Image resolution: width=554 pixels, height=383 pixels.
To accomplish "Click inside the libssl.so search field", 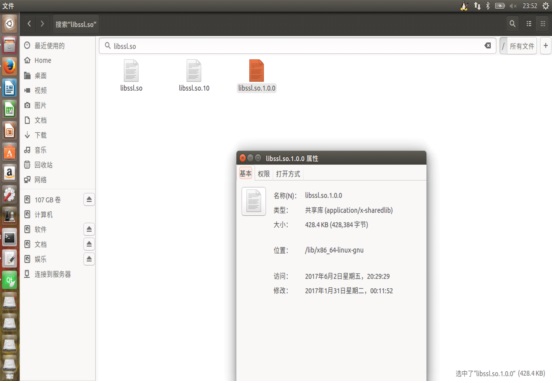I will pos(297,46).
